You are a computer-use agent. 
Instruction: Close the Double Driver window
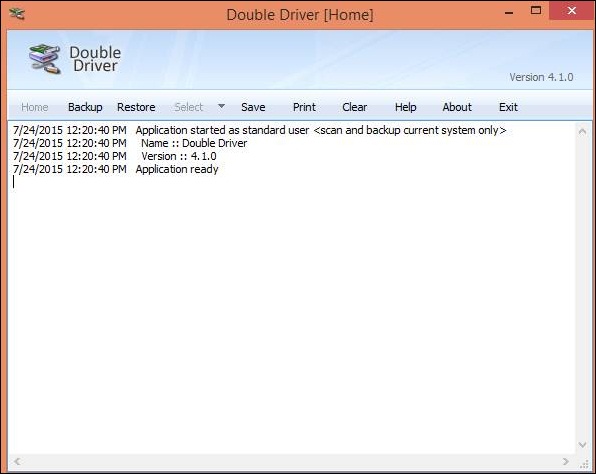(572, 11)
